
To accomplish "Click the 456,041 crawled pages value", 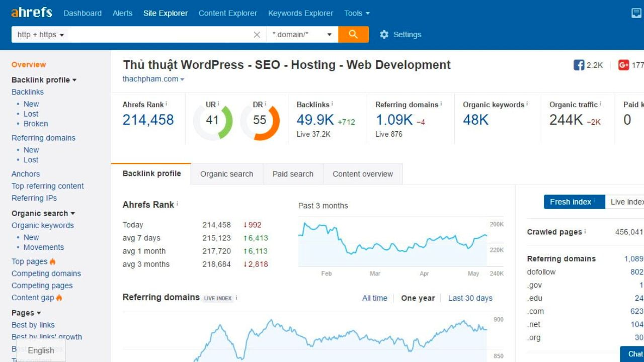I will 629,232.
